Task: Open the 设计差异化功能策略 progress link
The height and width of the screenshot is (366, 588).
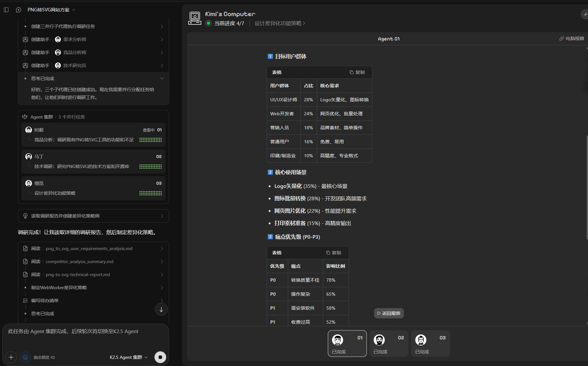Action: (280, 23)
